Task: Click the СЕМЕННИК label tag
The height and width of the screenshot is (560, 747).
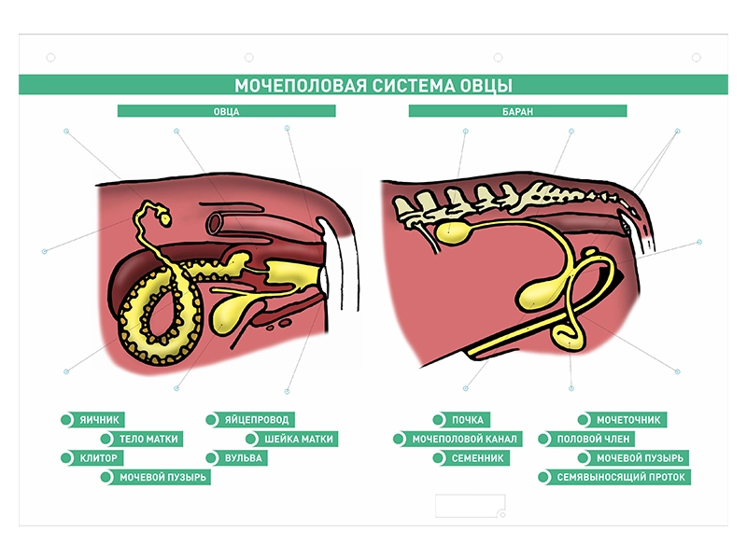Action: 472,457
